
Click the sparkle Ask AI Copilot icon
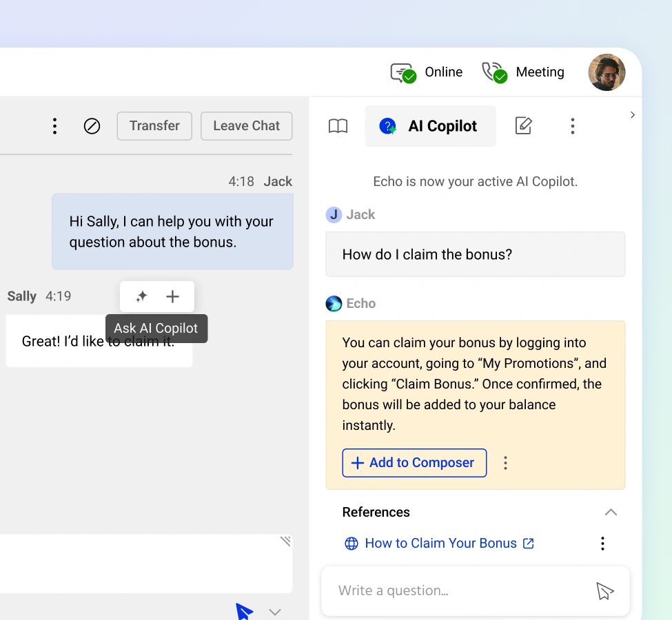click(141, 296)
